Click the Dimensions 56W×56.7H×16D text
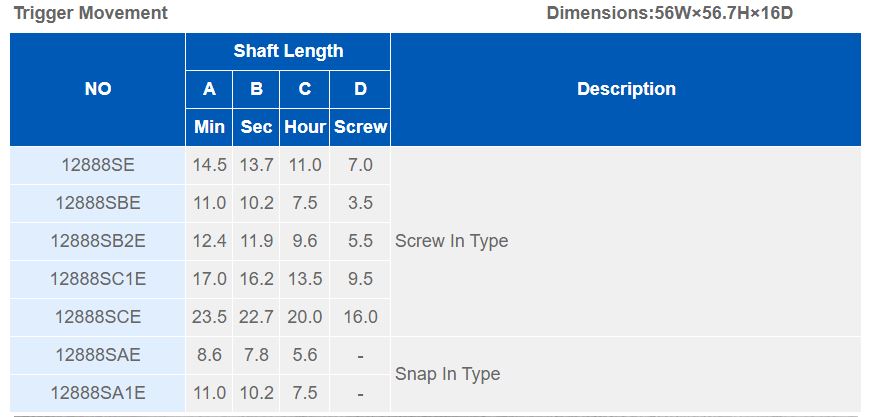This screenshot has width=870, height=417. pos(670,13)
